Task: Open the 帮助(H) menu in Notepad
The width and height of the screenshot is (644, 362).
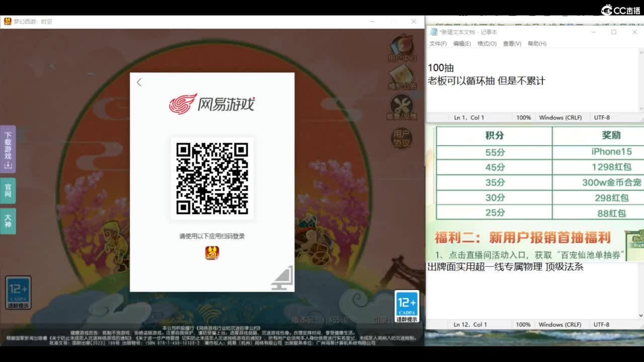Action: click(537, 44)
